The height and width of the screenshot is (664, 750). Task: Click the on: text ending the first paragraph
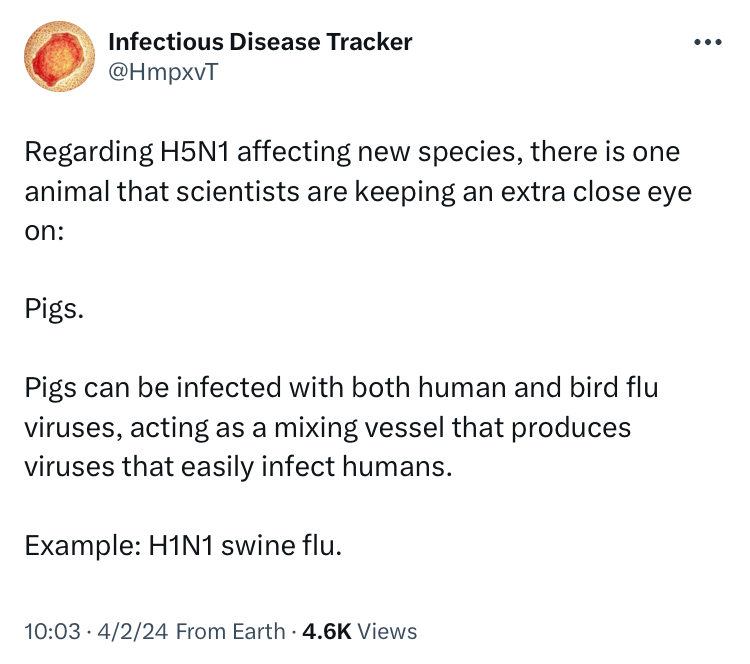click(x=44, y=232)
